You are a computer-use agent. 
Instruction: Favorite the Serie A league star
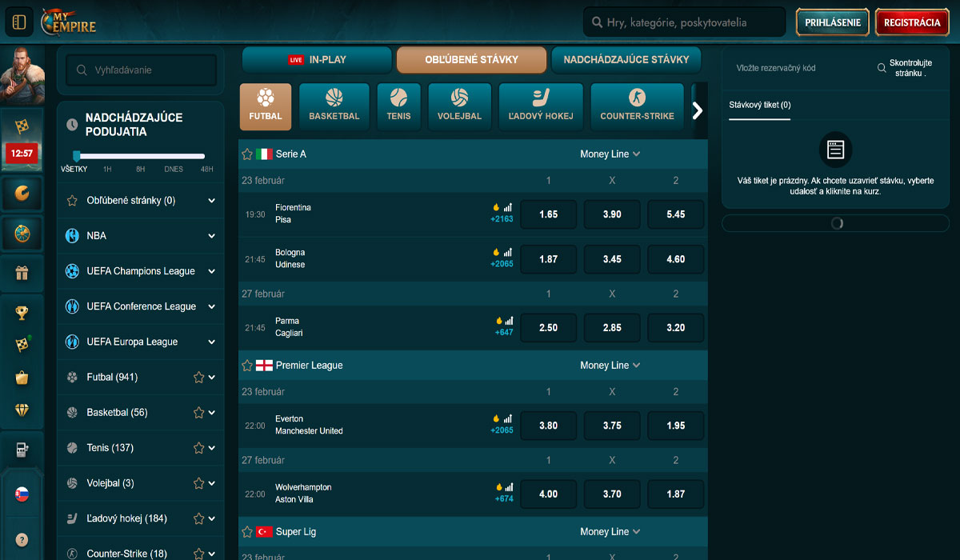coord(247,154)
